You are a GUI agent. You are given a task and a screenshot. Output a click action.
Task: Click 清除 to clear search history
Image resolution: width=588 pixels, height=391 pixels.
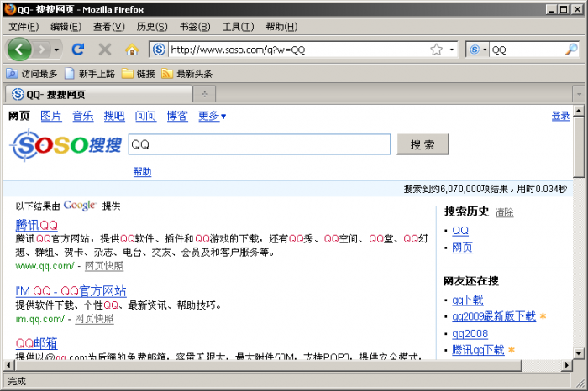point(504,212)
